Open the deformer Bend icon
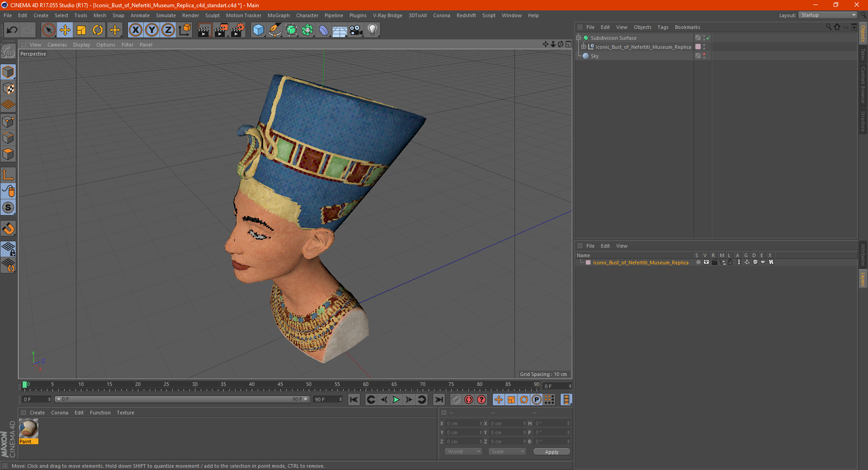868x470 pixels. click(x=324, y=30)
